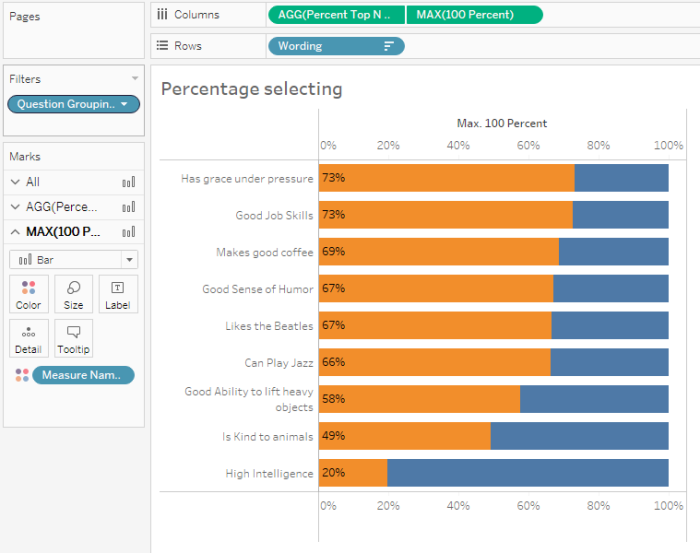Collapse the MAX(100 P... marks section
Image resolution: width=700 pixels, height=553 pixels.
[x=15, y=232]
